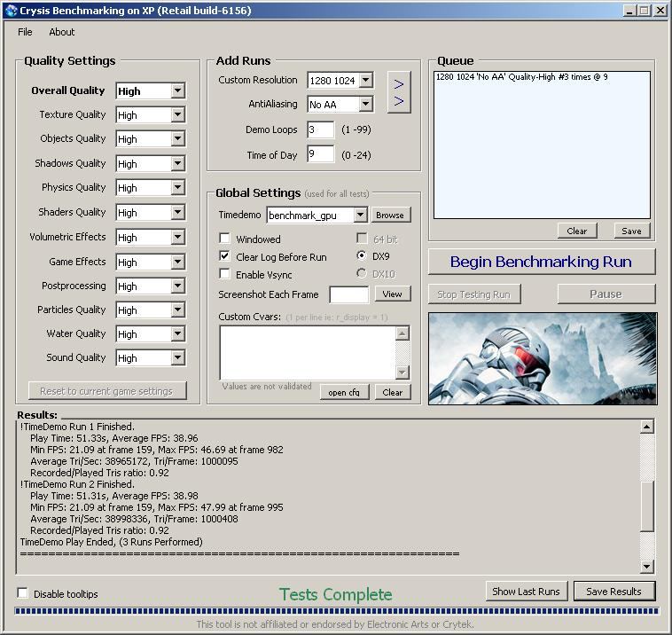Save the Queue list

pos(632,231)
